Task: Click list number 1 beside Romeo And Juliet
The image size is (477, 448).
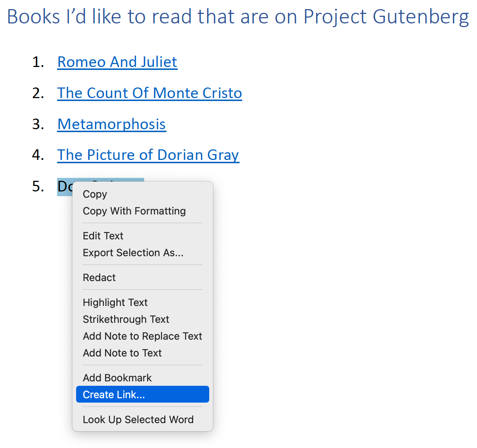Action: tap(38, 62)
